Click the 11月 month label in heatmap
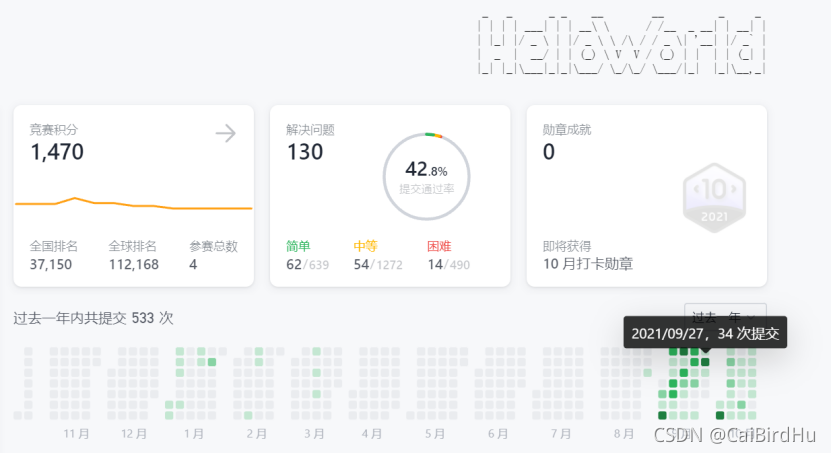The height and width of the screenshot is (453, 831). click(x=76, y=434)
